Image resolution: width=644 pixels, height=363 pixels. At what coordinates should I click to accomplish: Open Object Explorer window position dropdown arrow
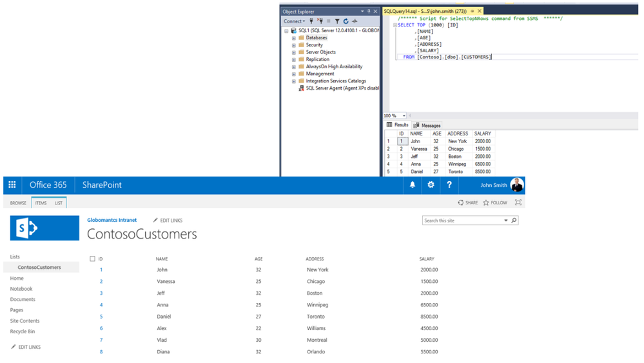362,12
